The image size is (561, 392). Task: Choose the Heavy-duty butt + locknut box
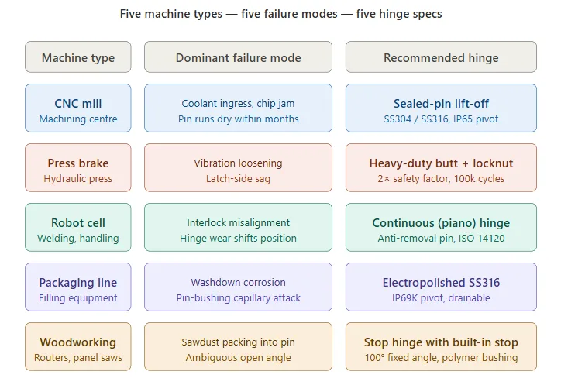[441, 168]
